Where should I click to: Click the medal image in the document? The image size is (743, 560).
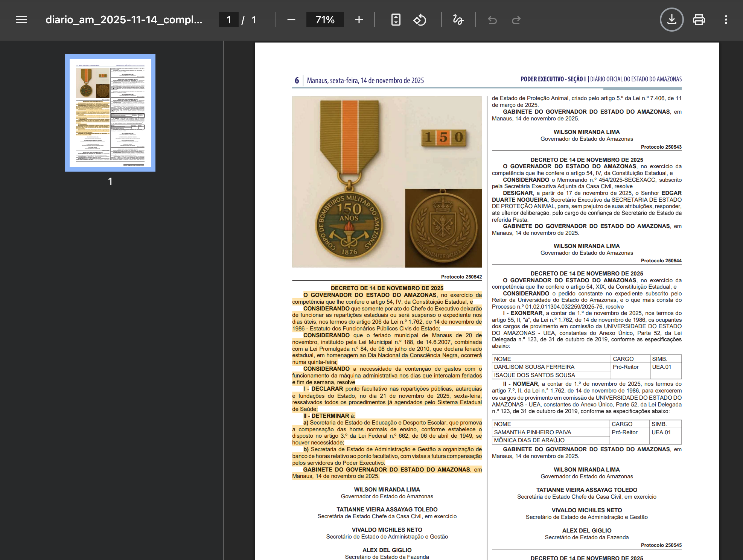coord(387,181)
